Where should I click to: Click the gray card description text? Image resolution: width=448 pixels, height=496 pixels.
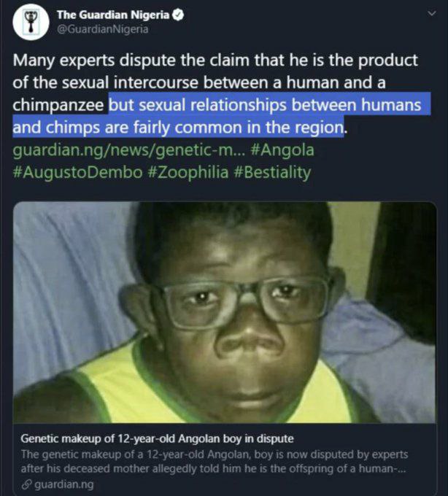click(219, 461)
